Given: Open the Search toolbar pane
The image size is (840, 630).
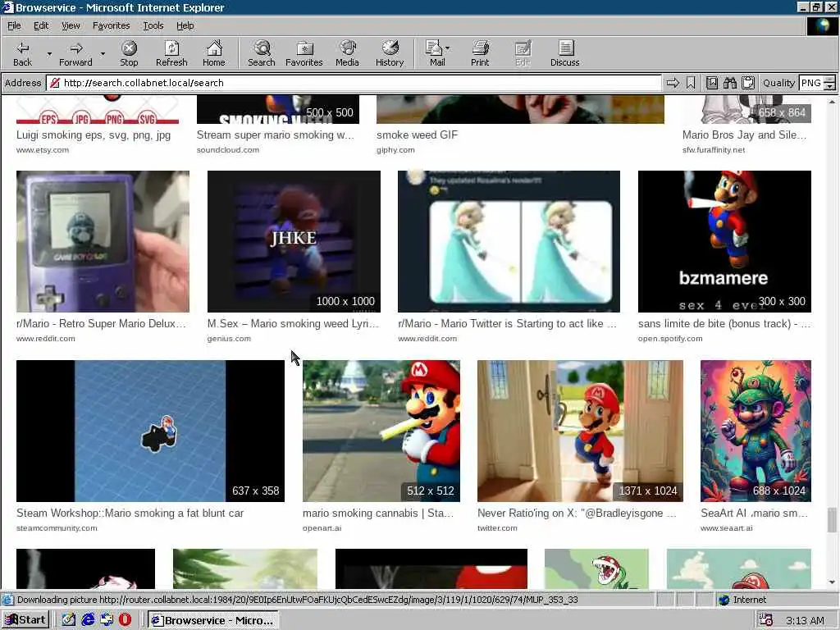Looking at the screenshot, I should [x=262, y=53].
